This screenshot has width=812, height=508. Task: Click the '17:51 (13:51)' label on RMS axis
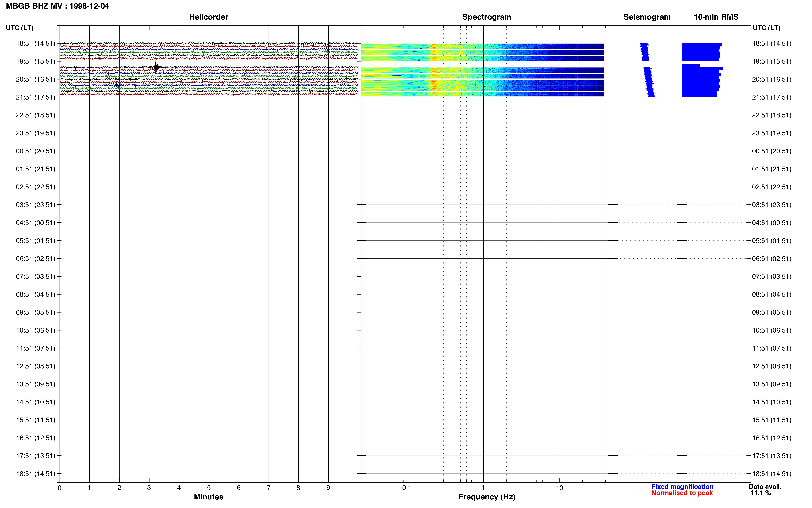[x=772, y=456]
